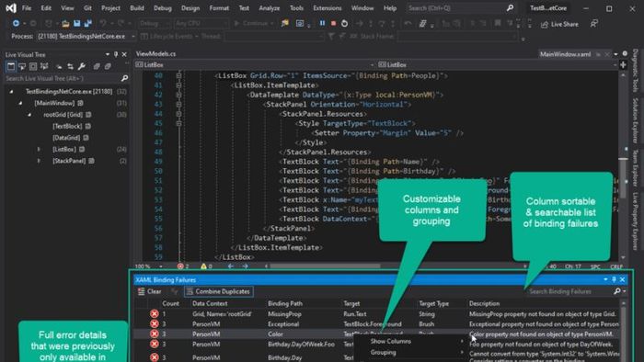The image size is (644, 362).
Task: Sort by the Description column header
Action: click(484, 303)
